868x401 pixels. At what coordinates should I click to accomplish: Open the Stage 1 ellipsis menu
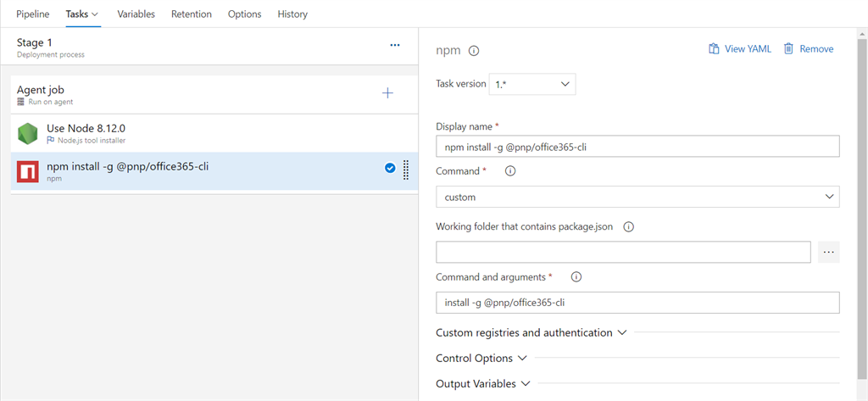tap(395, 46)
